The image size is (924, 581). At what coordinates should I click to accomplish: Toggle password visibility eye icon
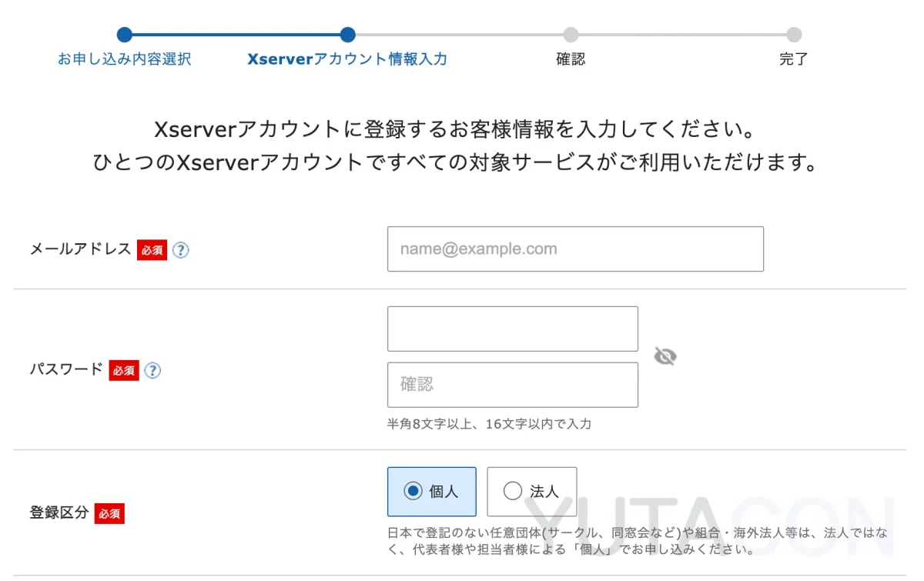665,356
